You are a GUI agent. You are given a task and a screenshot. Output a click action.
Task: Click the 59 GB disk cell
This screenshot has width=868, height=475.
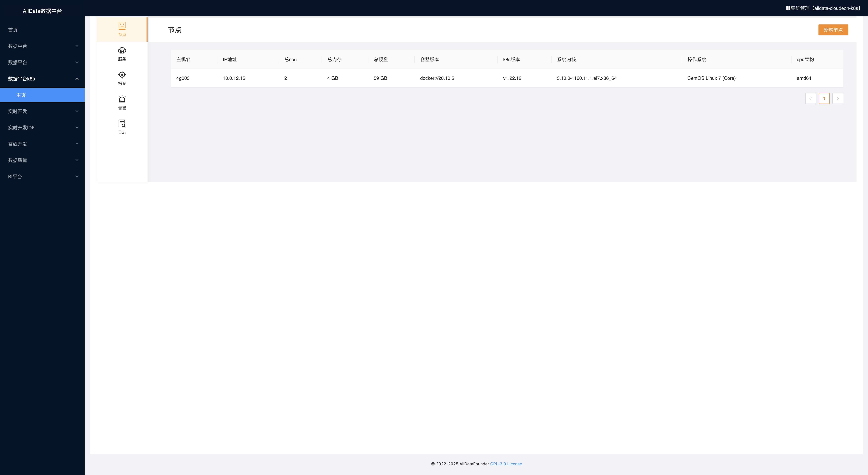(380, 78)
